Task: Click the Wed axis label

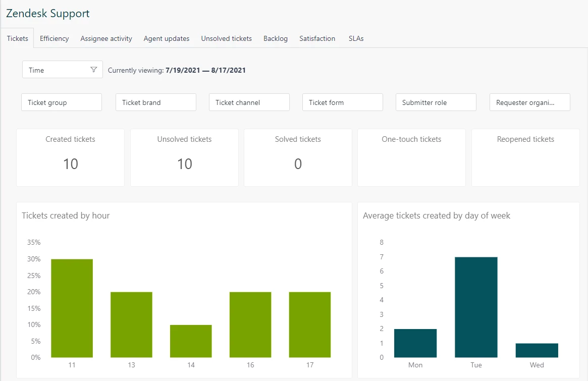Action: (x=537, y=365)
